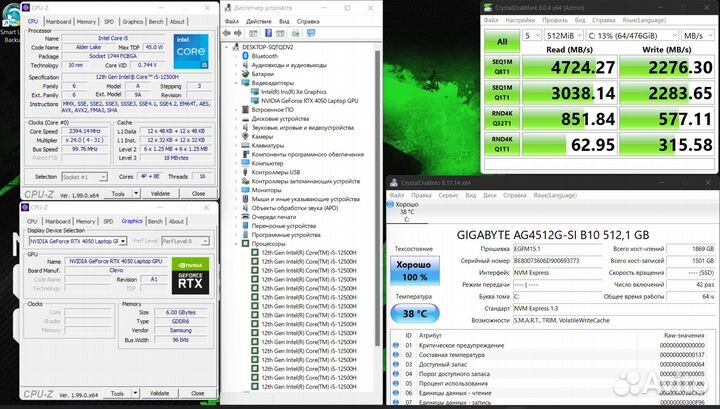
Task: Switch to the Memory tab in CPU-Z graphics window
Action: 85,221
